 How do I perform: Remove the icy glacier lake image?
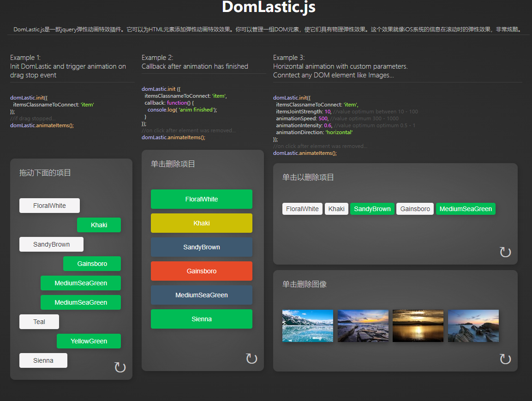(308, 326)
